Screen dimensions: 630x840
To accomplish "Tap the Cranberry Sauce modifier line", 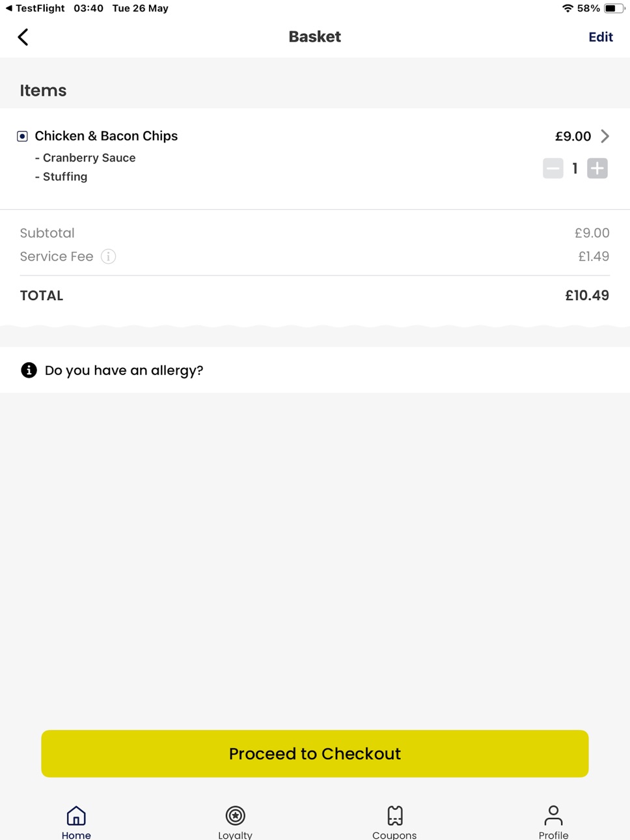I will [x=85, y=158].
